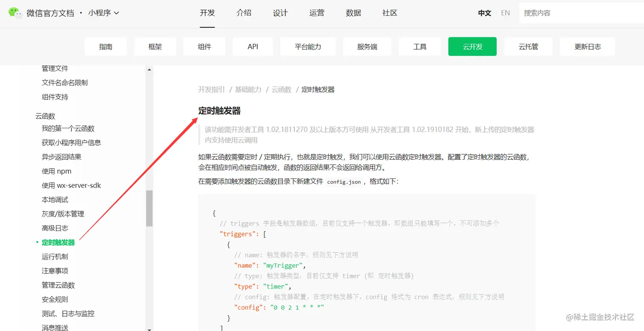Click the sidebar scrollbar thumb
Image resolution: width=644 pixels, height=331 pixels.
click(149, 208)
